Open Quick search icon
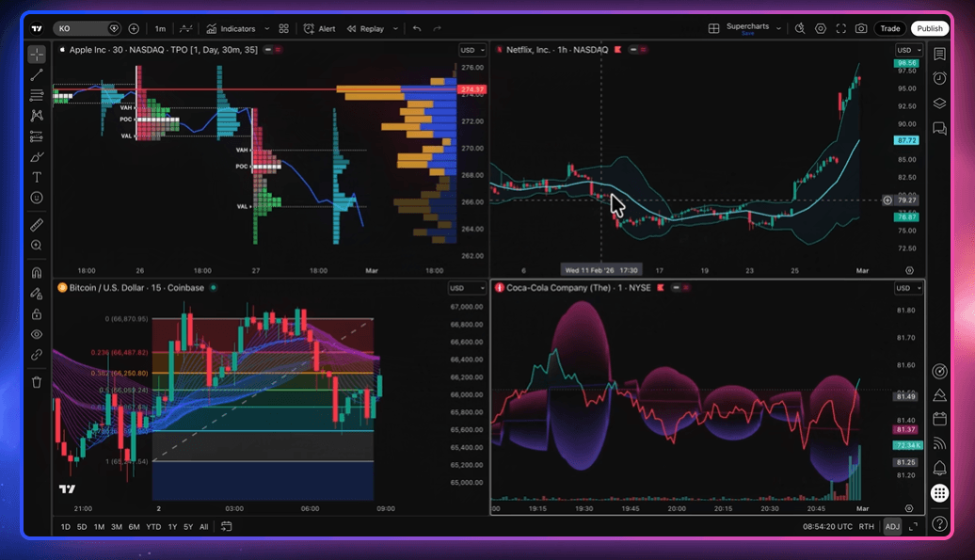This screenshot has height=560, width=975. click(x=800, y=28)
